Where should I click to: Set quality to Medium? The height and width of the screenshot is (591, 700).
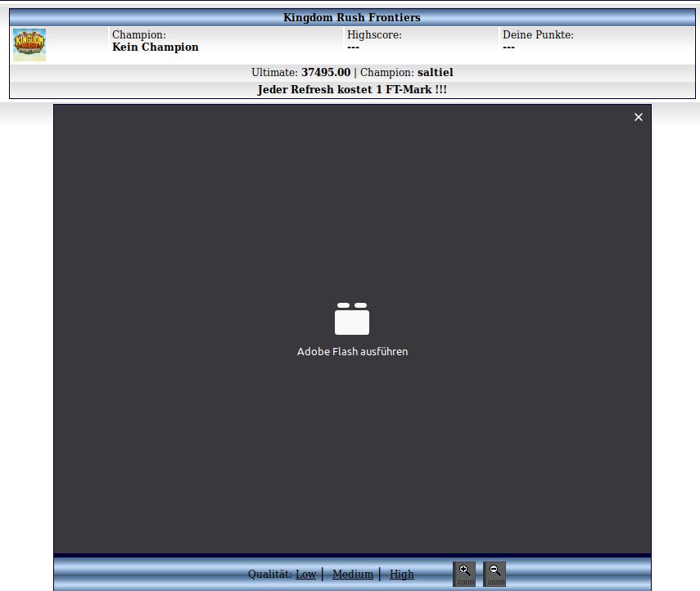coord(352,575)
